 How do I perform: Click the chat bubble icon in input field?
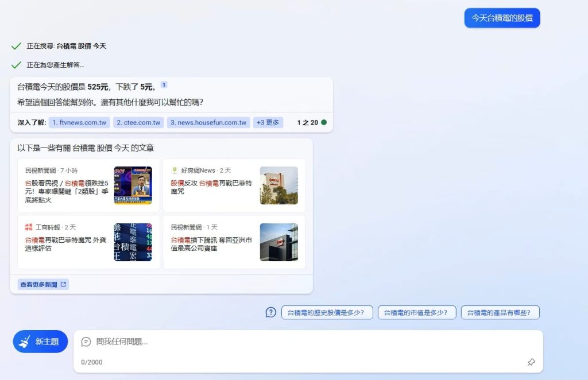coord(86,342)
